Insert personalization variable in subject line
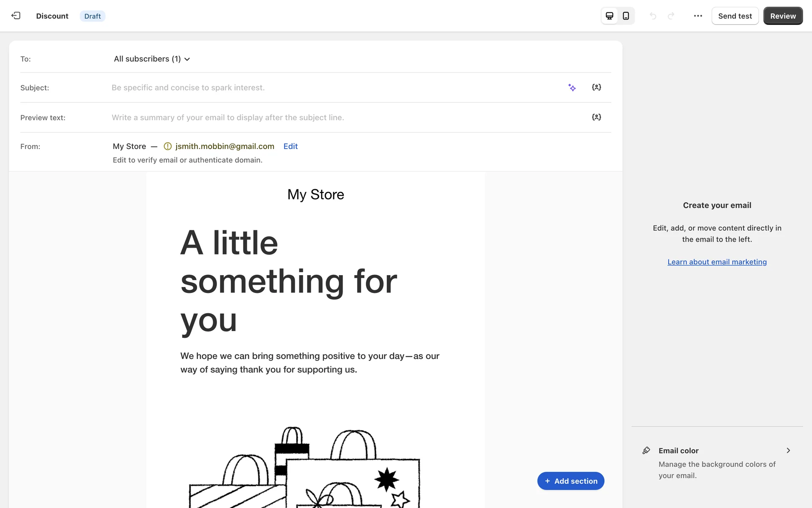 [x=596, y=87]
